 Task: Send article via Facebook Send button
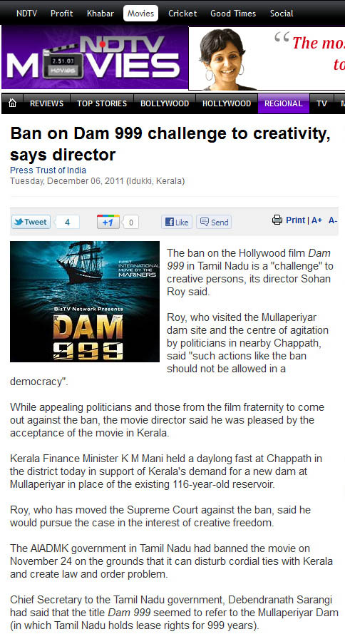pos(214,223)
